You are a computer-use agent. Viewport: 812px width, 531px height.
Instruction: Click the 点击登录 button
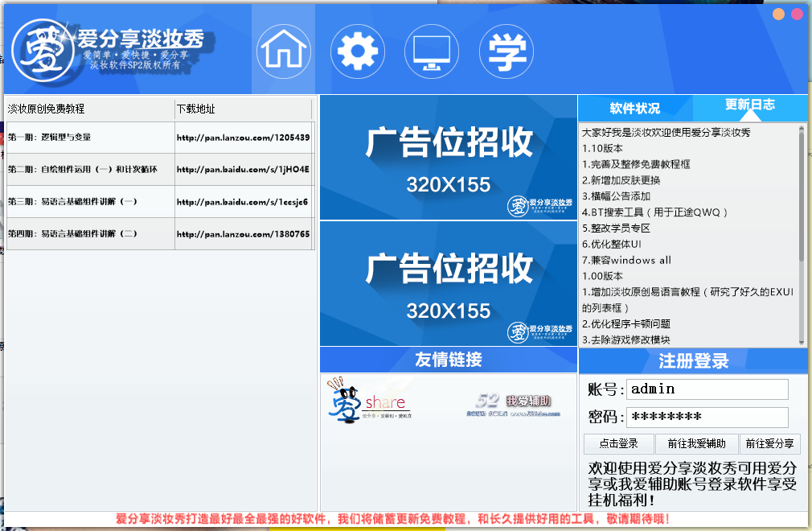pyautogui.click(x=619, y=444)
